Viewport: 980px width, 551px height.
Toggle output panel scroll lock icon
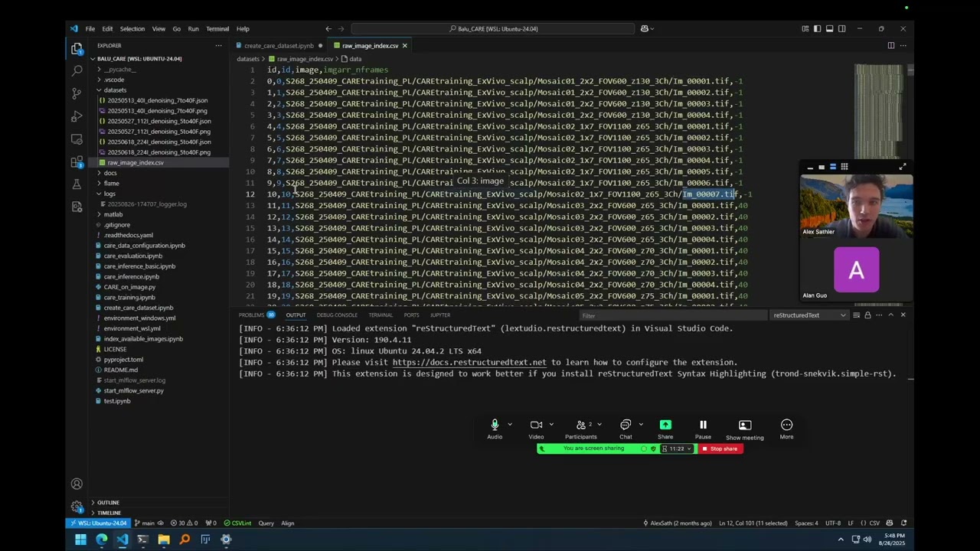click(867, 315)
